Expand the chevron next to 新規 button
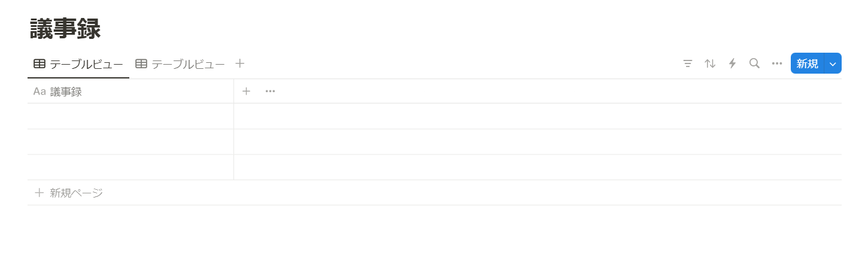Viewport: 868px width, 270px height. pos(833,63)
